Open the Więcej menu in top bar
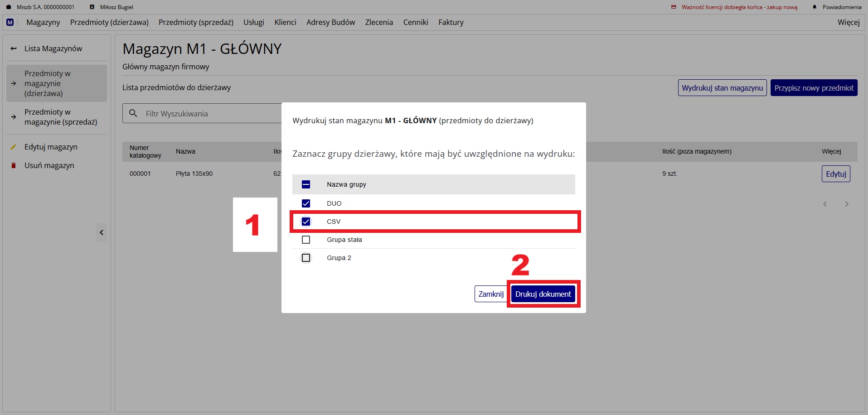The width and height of the screenshot is (868, 415). pos(848,22)
